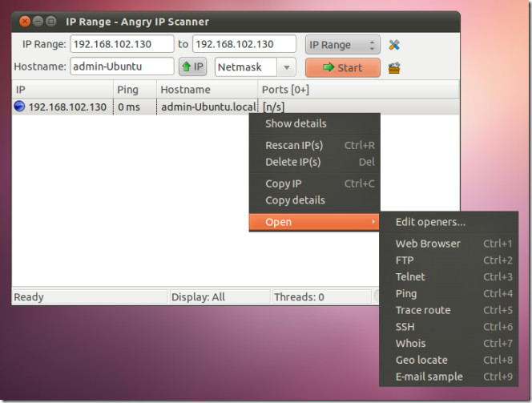532x403 pixels.
Task: Sort by the IP column header
Action: tap(62, 90)
